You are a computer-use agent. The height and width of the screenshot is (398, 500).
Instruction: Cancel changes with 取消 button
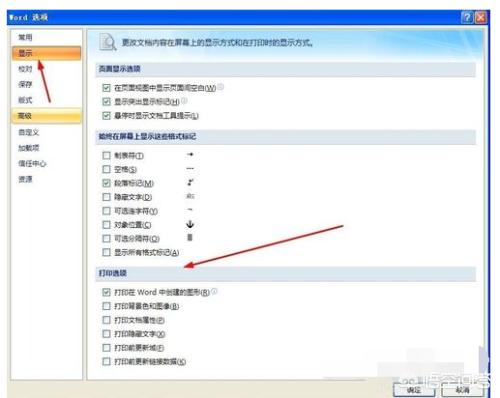tap(463, 390)
